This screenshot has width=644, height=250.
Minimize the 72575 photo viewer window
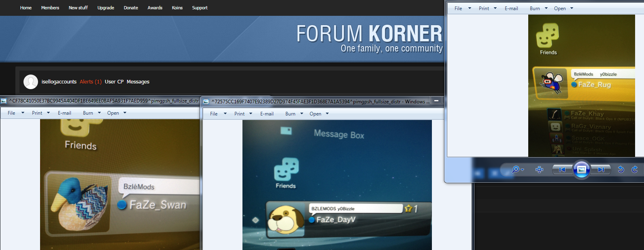click(x=436, y=100)
